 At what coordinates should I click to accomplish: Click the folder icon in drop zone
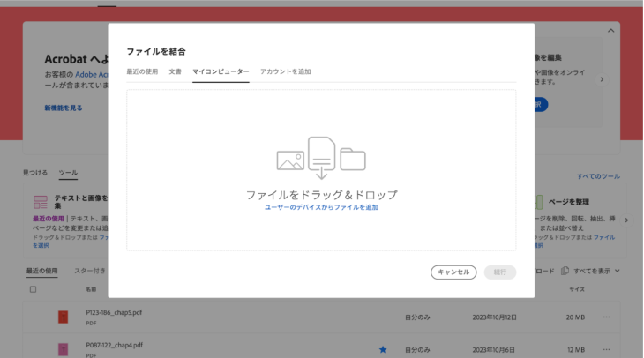[x=353, y=159]
